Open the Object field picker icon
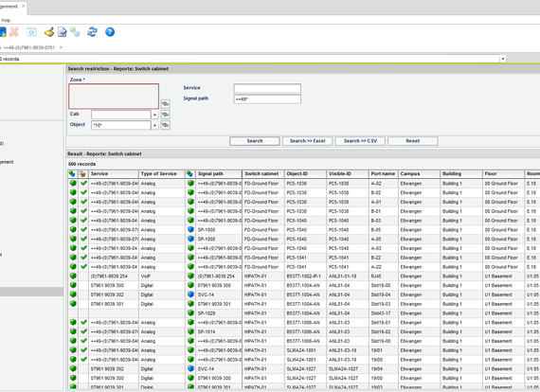The height and width of the screenshot is (392, 540). coord(165,125)
